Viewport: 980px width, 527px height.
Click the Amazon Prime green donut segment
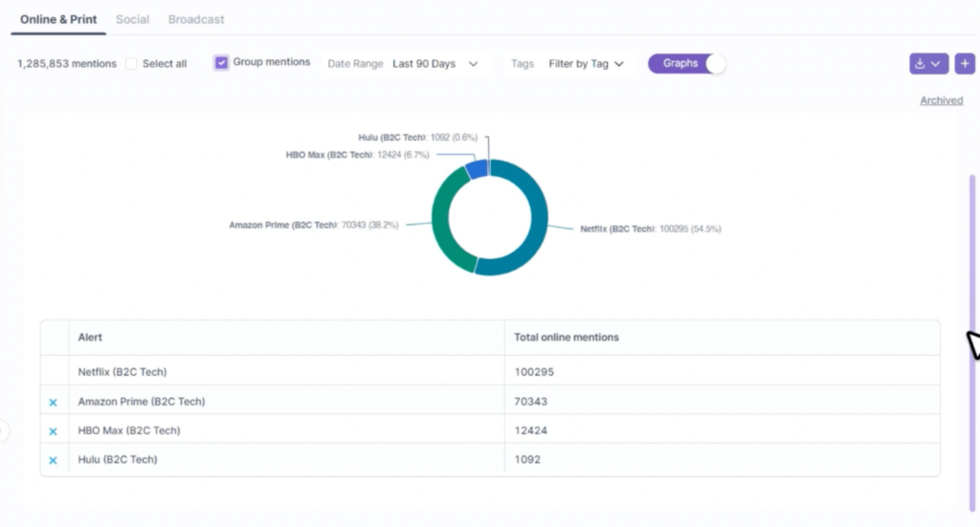click(x=440, y=218)
